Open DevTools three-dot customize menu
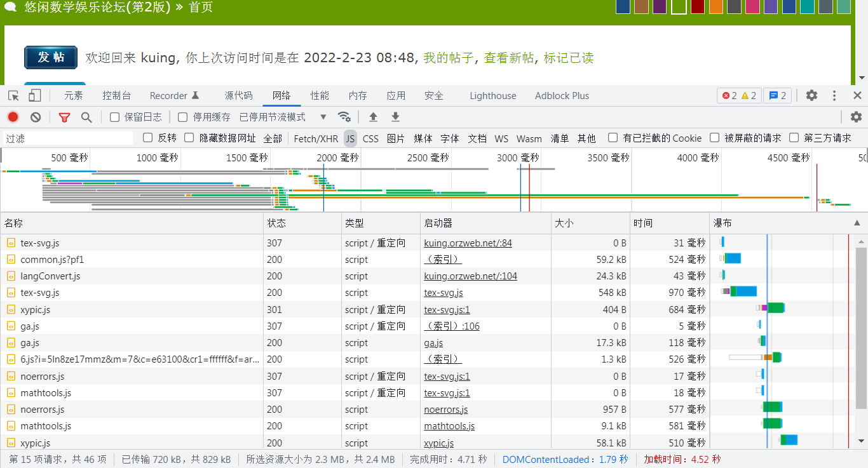Viewport: 868px width, 468px height. [x=834, y=96]
